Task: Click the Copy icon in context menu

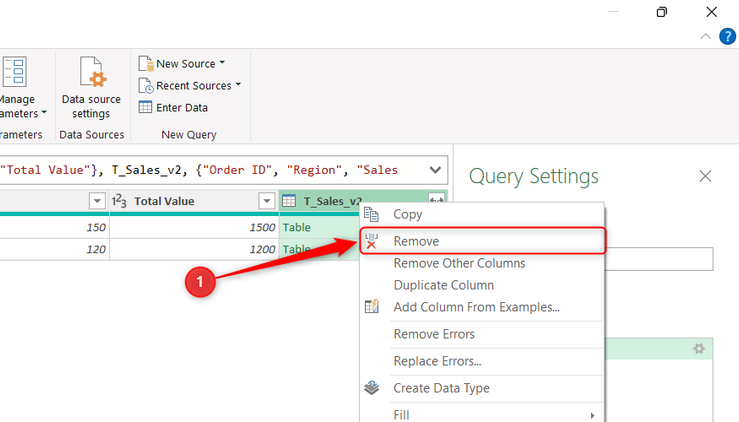Action: pos(371,215)
